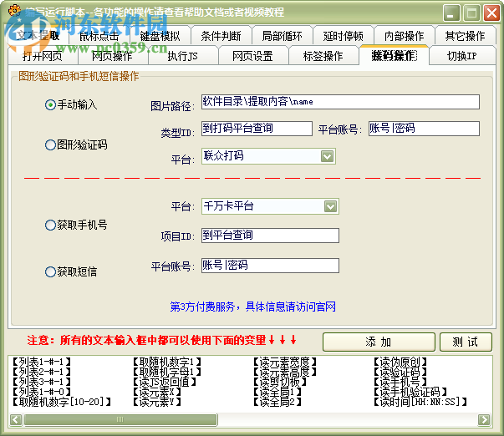Select variable 【读剪切板】
The image size is (504, 436).
(280, 382)
